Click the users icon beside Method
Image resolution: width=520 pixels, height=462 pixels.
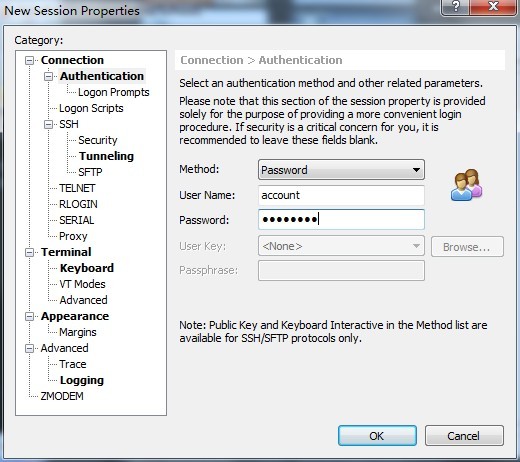[x=466, y=185]
